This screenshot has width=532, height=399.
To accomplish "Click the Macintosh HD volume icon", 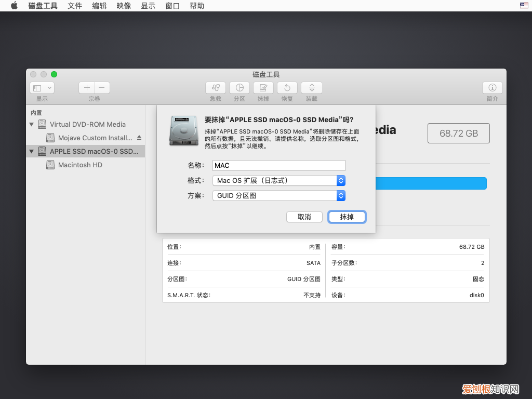I will coord(50,165).
